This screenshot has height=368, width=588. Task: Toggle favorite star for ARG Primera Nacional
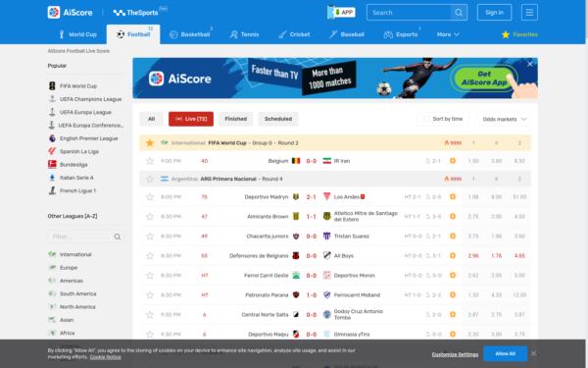(x=150, y=180)
